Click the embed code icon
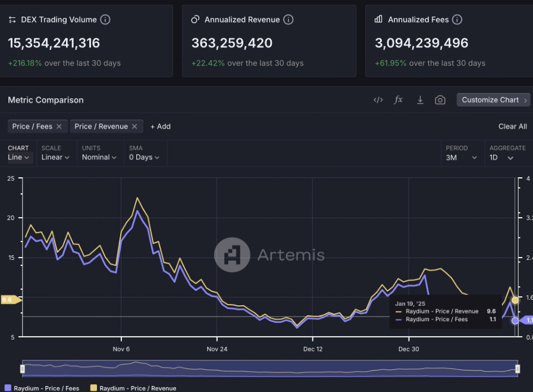The image size is (533, 392). pyautogui.click(x=378, y=100)
